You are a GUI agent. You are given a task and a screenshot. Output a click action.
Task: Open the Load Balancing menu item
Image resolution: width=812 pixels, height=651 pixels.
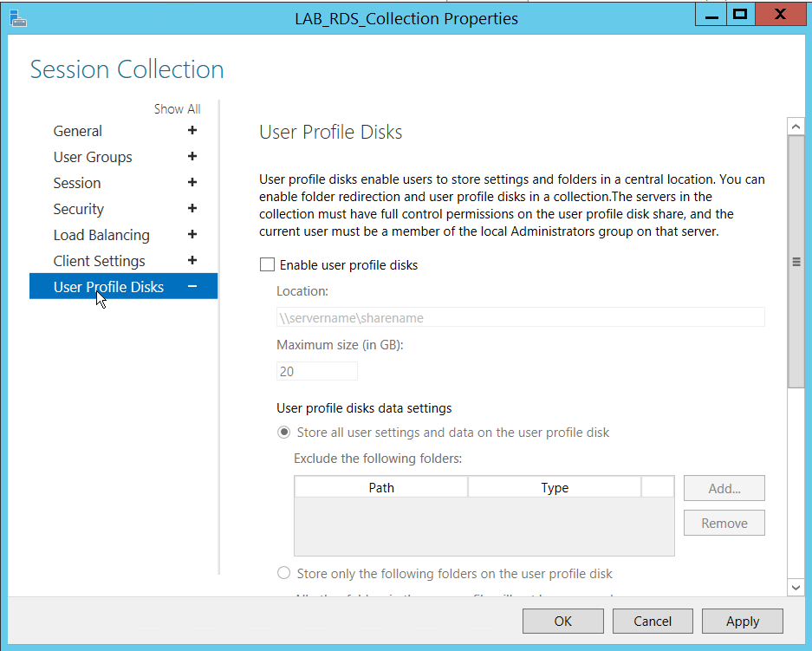click(101, 235)
